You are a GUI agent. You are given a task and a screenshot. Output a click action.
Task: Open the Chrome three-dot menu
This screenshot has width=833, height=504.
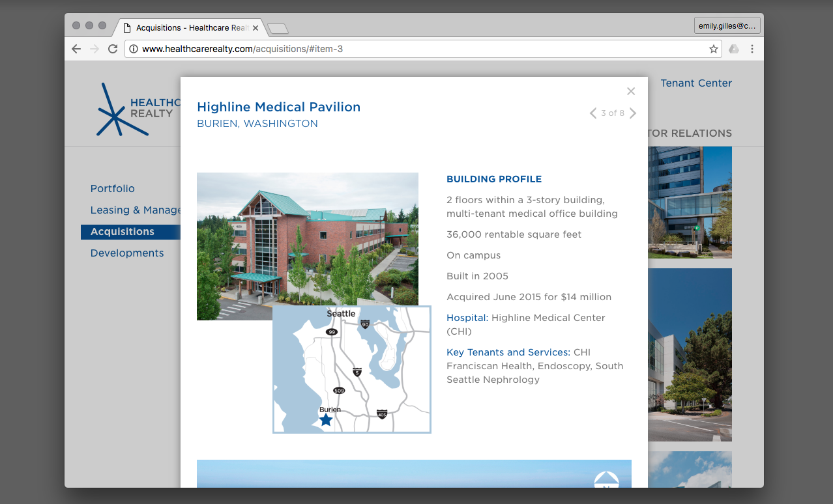(752, 49)
